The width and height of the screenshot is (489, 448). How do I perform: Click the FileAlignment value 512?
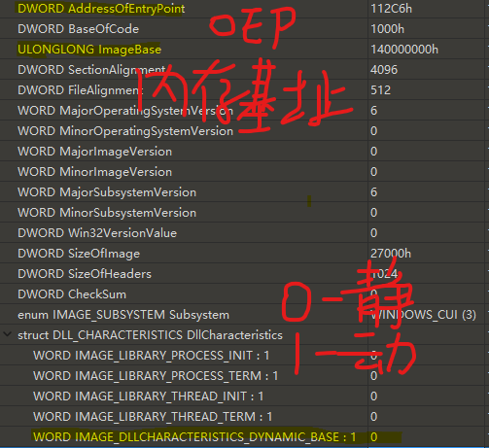point(380,90)
